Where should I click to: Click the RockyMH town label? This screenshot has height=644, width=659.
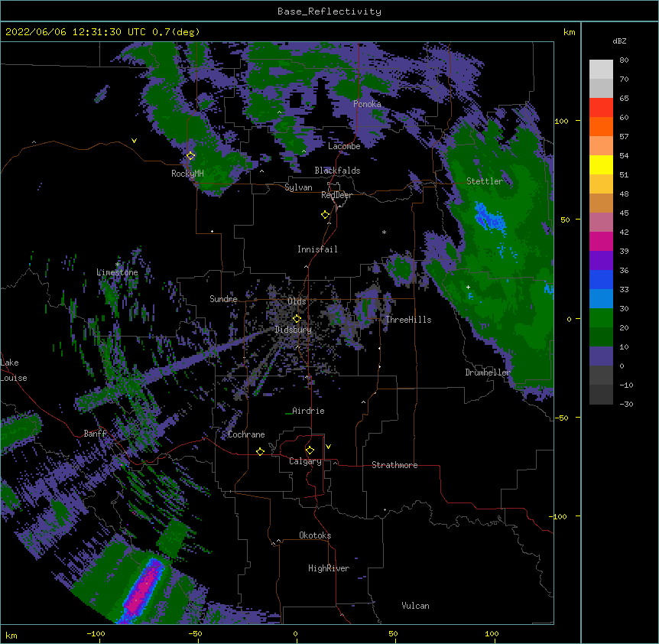187,174
